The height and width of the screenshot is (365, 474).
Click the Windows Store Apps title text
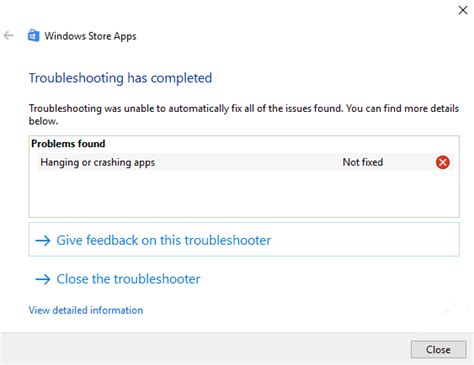pyautogui.click(x=91, y=36)
